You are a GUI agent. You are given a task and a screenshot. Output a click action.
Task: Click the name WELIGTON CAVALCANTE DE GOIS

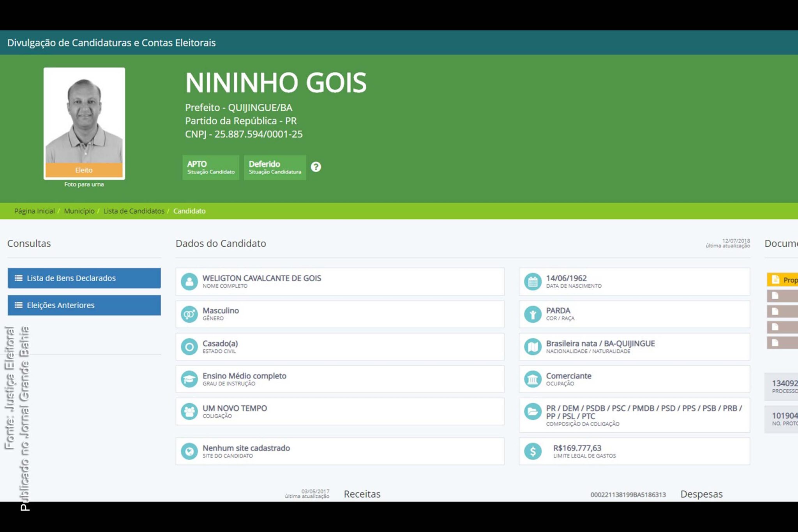click(x=262, y=278)
